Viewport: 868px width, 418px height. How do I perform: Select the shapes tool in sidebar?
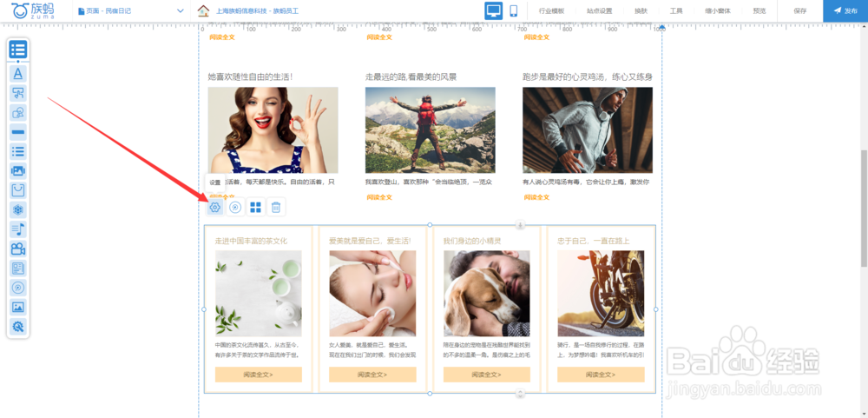(x=17, y=113)
